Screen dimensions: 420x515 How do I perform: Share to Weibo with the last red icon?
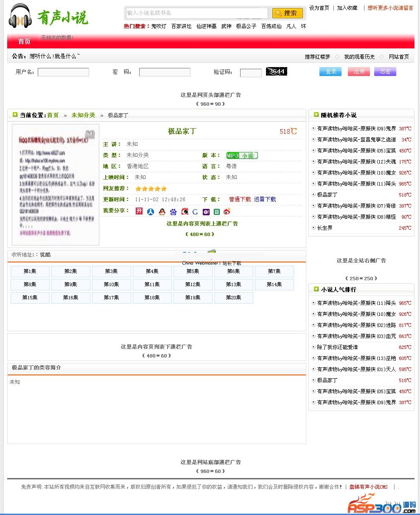click(227, 212)
